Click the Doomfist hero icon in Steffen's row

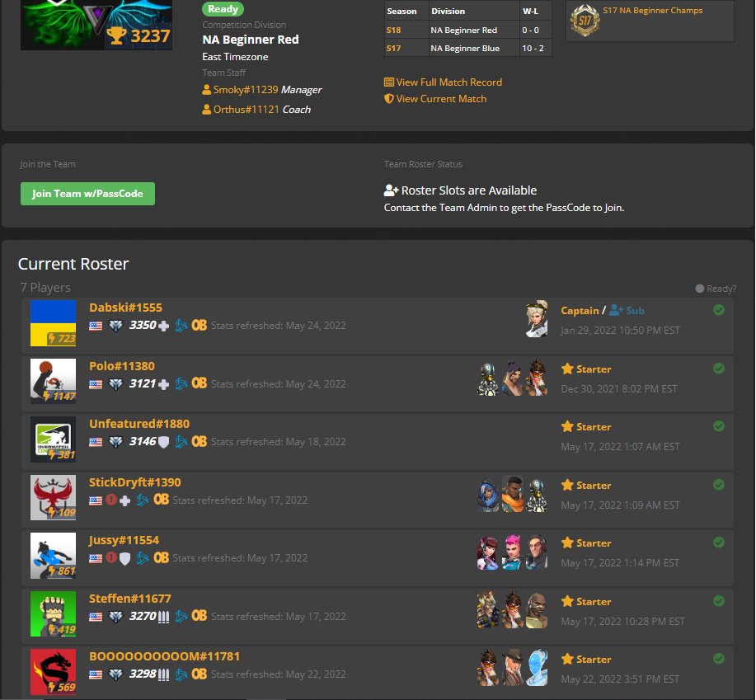click(537, 610)
